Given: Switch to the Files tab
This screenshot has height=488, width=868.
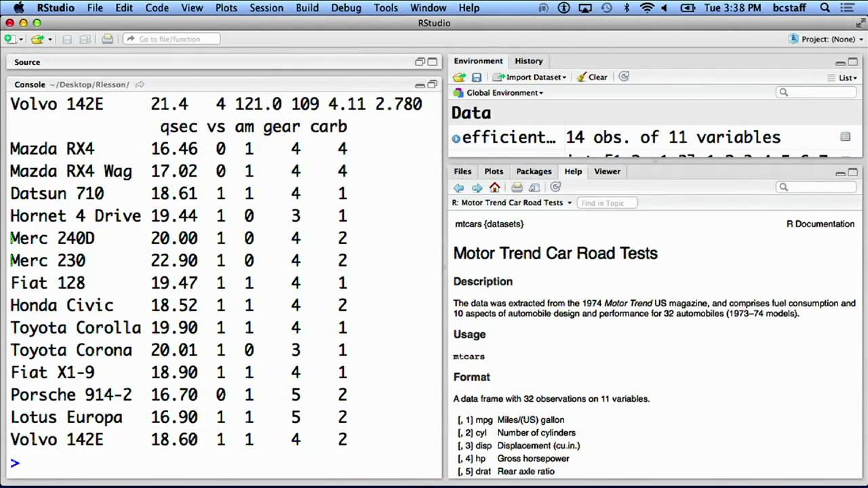Looking at the screenshot, I should [x=462, y=171].
